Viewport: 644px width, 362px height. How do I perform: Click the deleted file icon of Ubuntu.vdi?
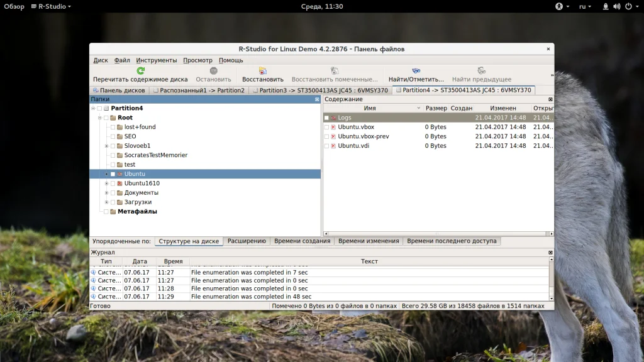[x=333, y=146]
